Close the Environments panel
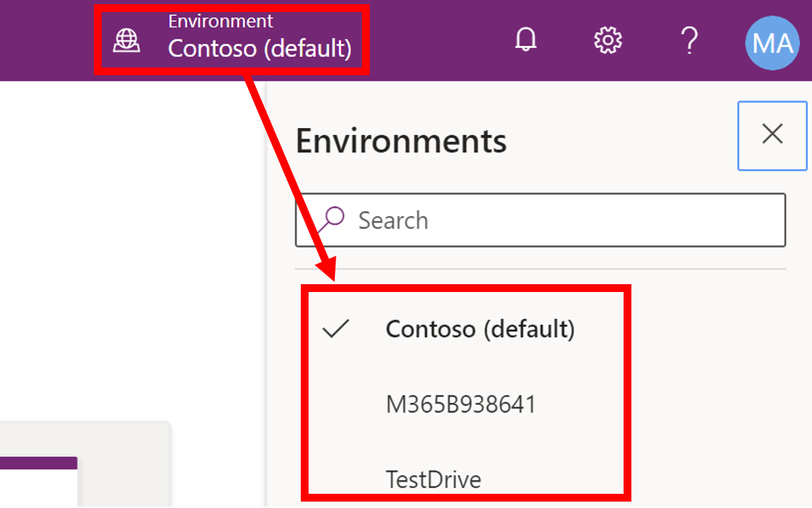Viewport: 812px width, 508px height. pos(772,136)
